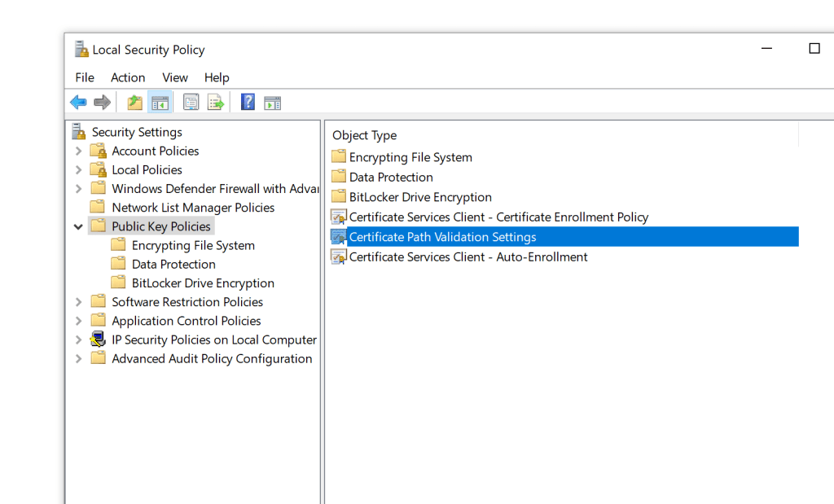834x504 pixels.
Task: Expand the Software Restriction Policies node
Action: (x=78, y=302)
